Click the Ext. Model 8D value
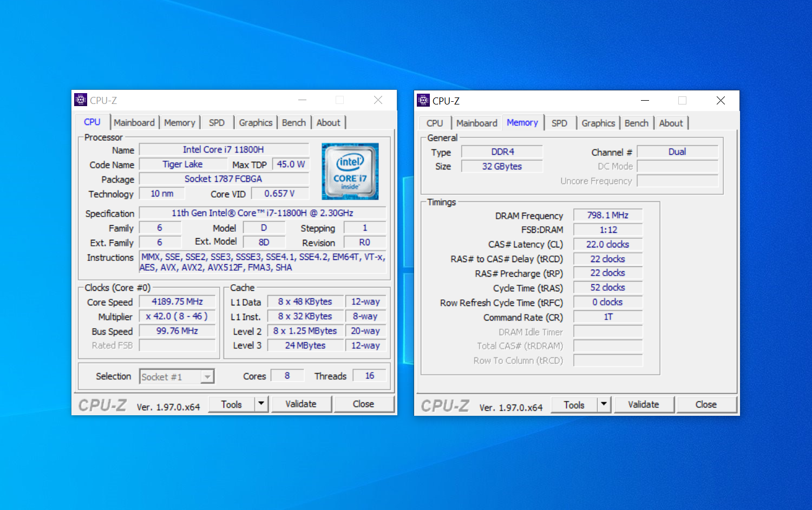Viewport: 812px width, 510px height. point(264,242)
